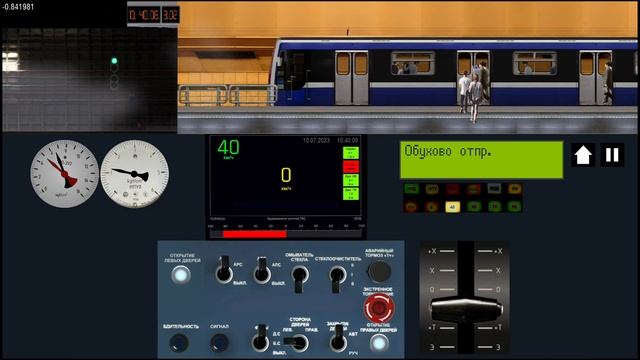This screenshot has width=640, height=360.
Task: Click the ПРАВ. label of door side selector
Action: click(x=311, y=329)
